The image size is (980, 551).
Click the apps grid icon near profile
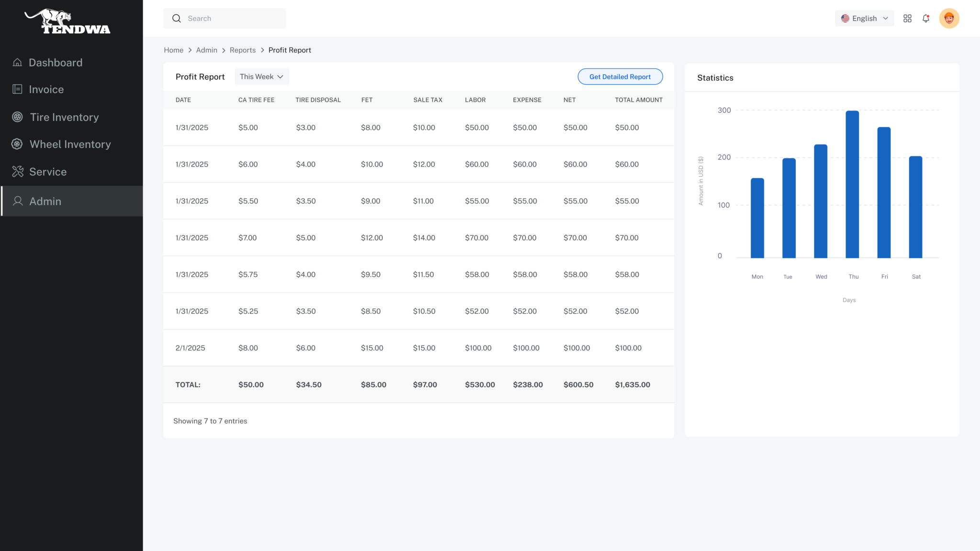click(x=907, y=18)
